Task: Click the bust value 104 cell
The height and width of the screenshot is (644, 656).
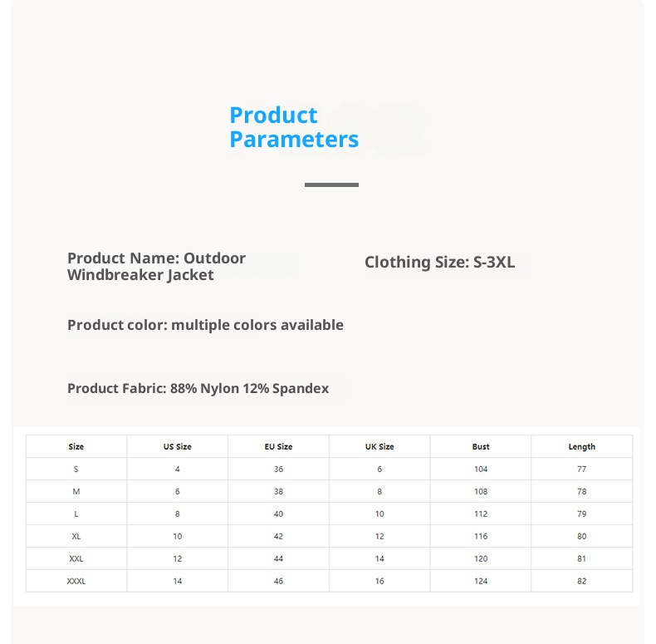Action: [x=481, y=469]
